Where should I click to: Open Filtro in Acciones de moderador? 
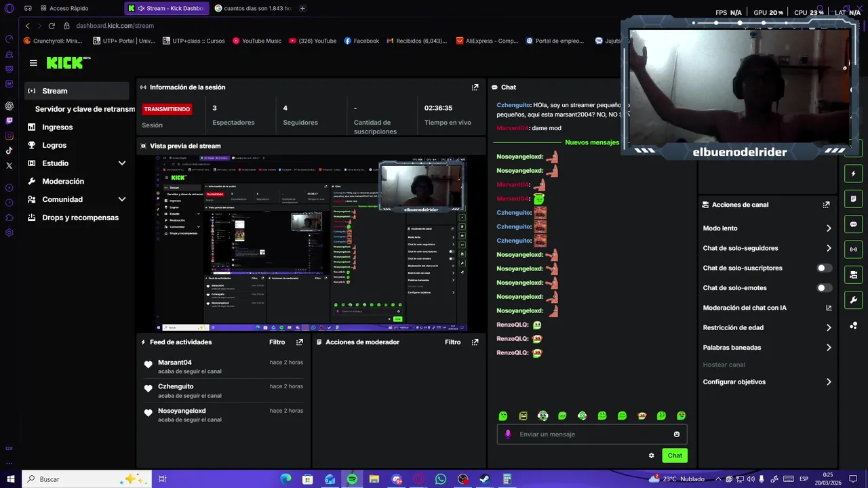click(453, 342)
